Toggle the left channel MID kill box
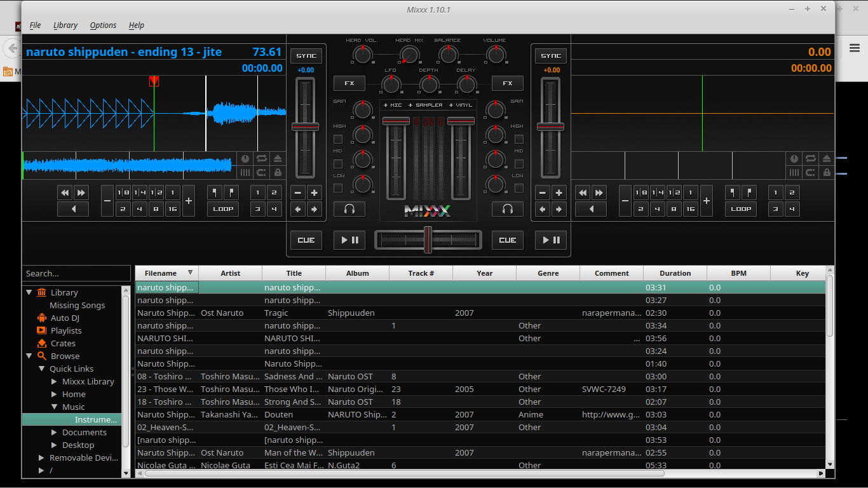Screen dimensions: 868x488 [338, 163]
